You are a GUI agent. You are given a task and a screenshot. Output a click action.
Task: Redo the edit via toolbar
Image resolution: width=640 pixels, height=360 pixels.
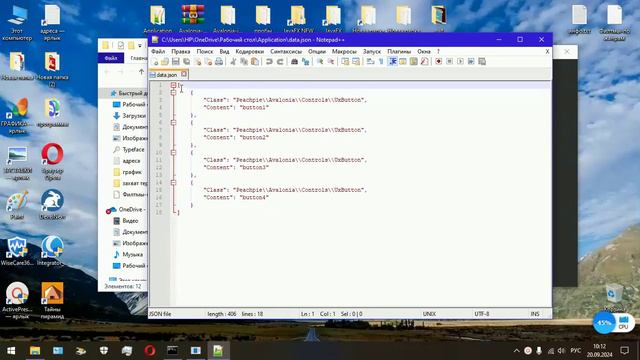(280, 62)
